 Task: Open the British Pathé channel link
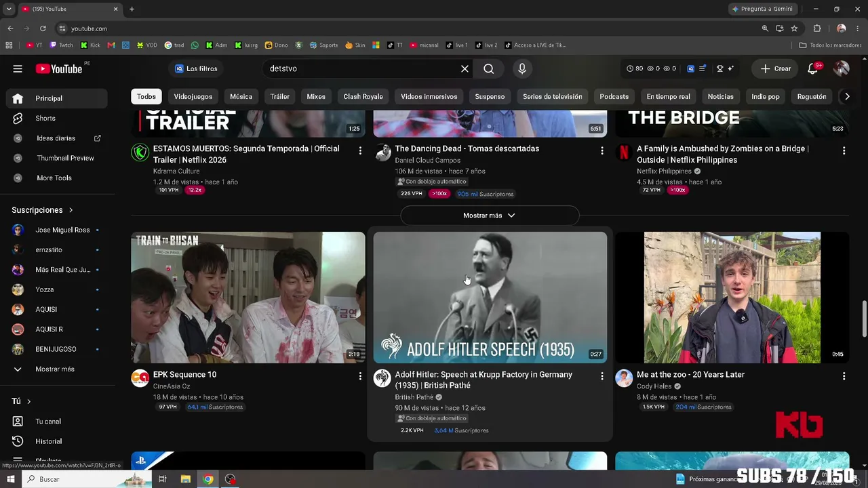(x=414, y=397)
